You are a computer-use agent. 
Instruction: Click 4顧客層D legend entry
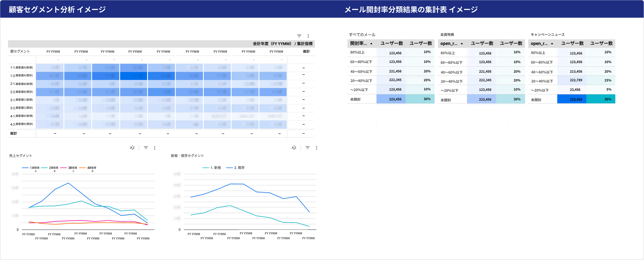[x=91, y=168]
